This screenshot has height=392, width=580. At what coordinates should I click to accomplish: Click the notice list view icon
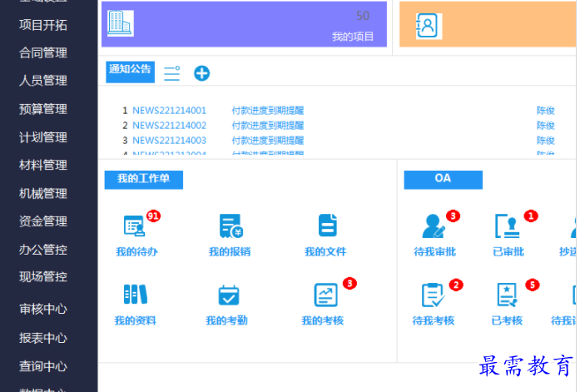click(172, 73)
